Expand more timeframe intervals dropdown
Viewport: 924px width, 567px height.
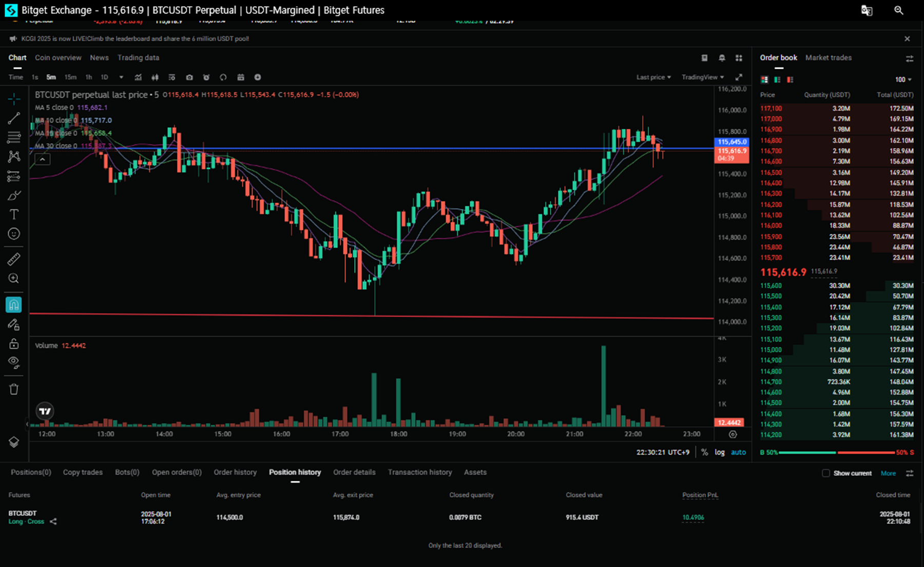coord(121,77)
